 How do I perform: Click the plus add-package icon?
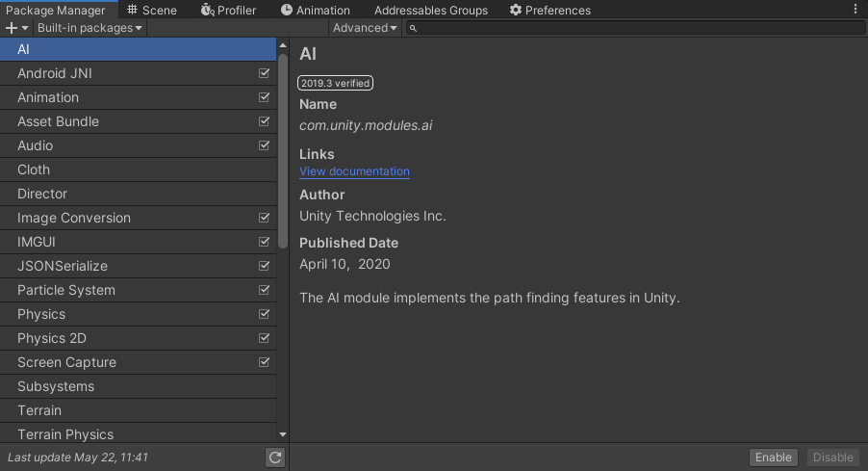12,28
